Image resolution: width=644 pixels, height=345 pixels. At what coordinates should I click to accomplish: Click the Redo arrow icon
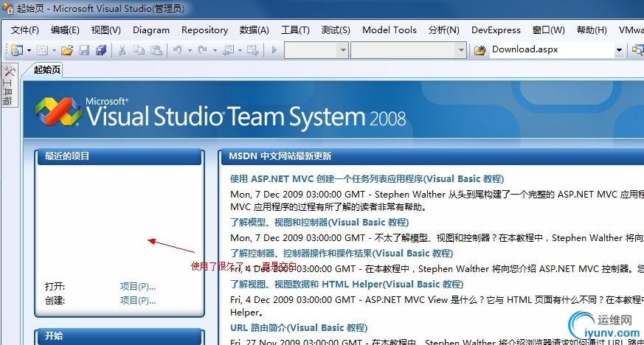point(202,50)
